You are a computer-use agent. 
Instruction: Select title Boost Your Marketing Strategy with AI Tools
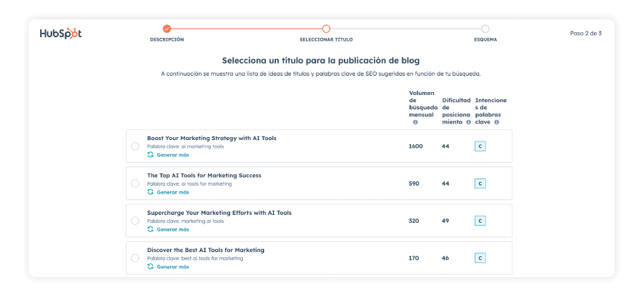pos(135,146)
